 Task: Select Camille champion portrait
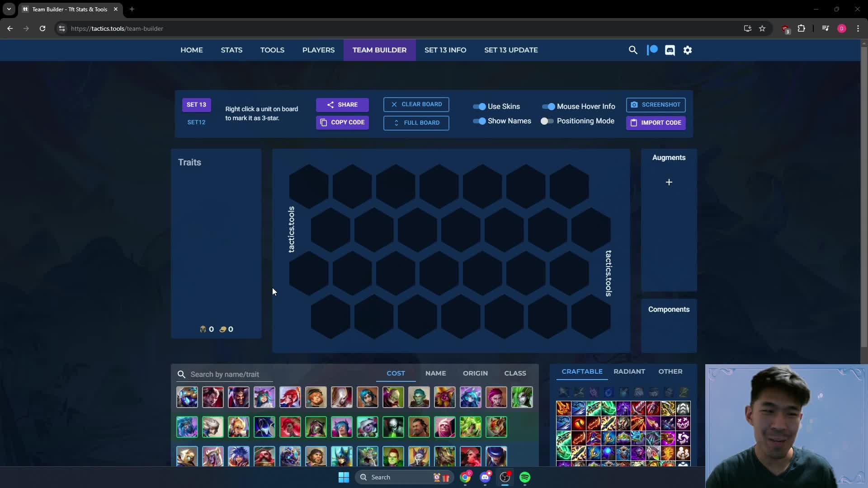click(x=213, y=427)
